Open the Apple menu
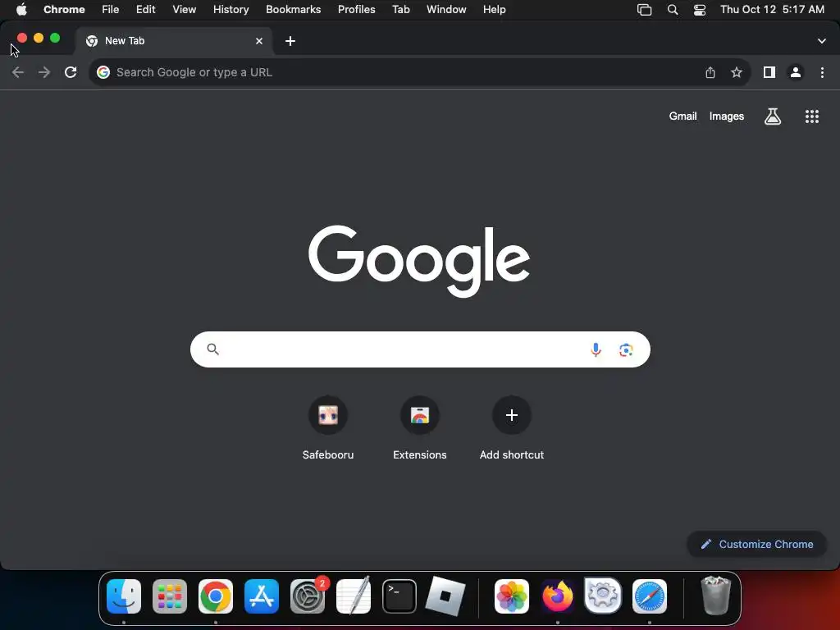 (x=21, y=10)
